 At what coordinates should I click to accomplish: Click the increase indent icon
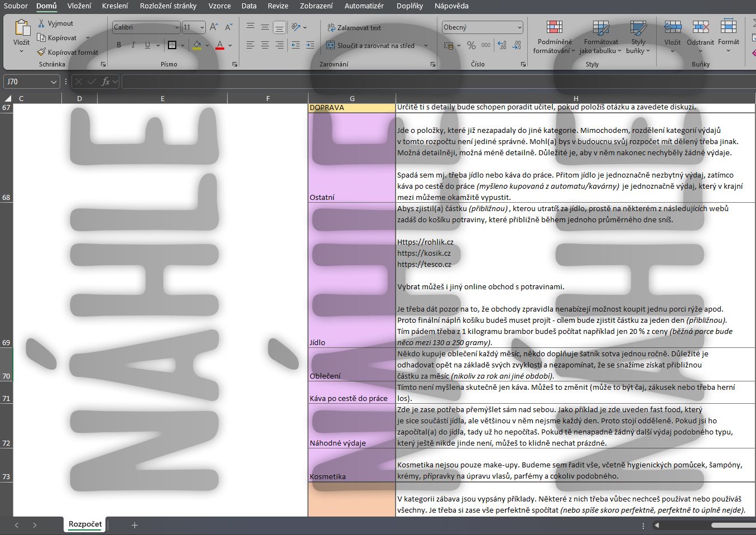click(x=310, y=45)
